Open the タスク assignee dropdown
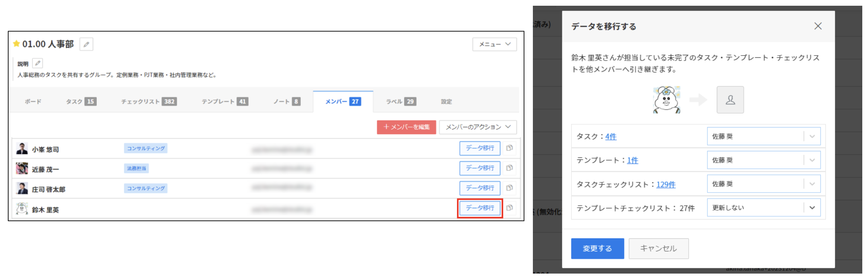The image size is (868, 278). click(x=763, y=137)
